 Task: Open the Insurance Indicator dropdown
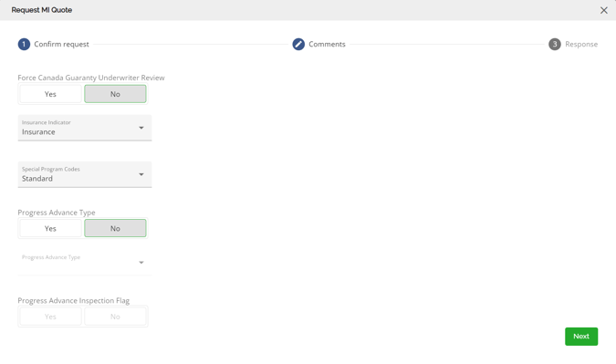pos(85,128)
